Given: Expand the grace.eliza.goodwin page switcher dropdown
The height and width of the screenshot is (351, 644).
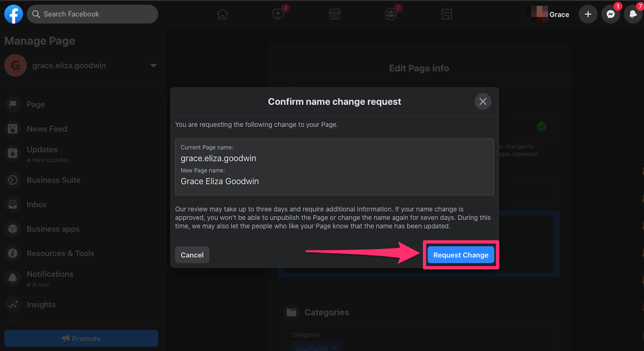Looking at the screenshot, I should 153,66.
